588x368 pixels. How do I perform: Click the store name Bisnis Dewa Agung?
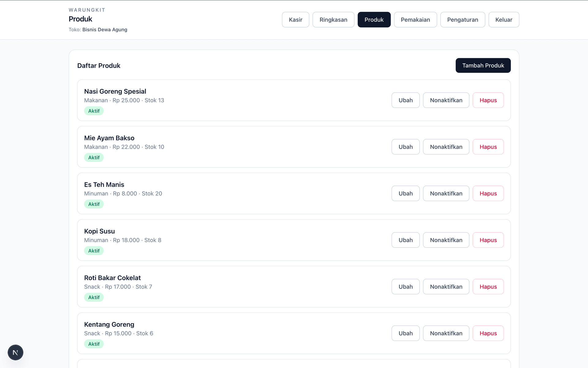[x=105, y=30]
